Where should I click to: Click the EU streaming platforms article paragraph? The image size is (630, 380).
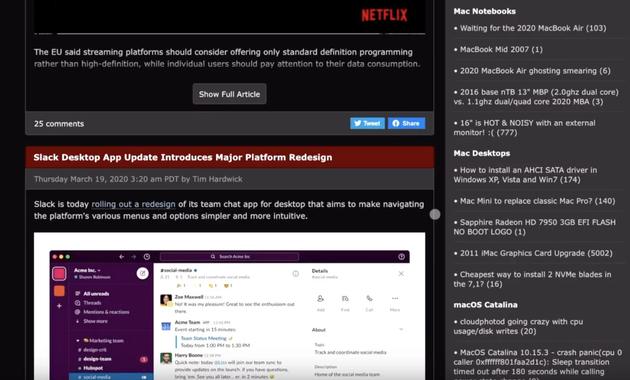[x=227, y=58]
